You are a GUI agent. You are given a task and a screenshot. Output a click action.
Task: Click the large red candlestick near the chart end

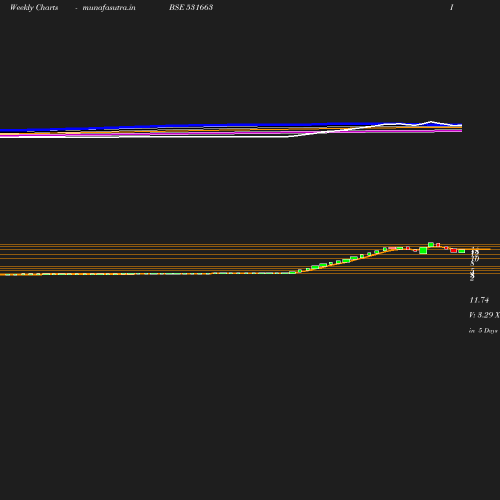pos(453,250)
